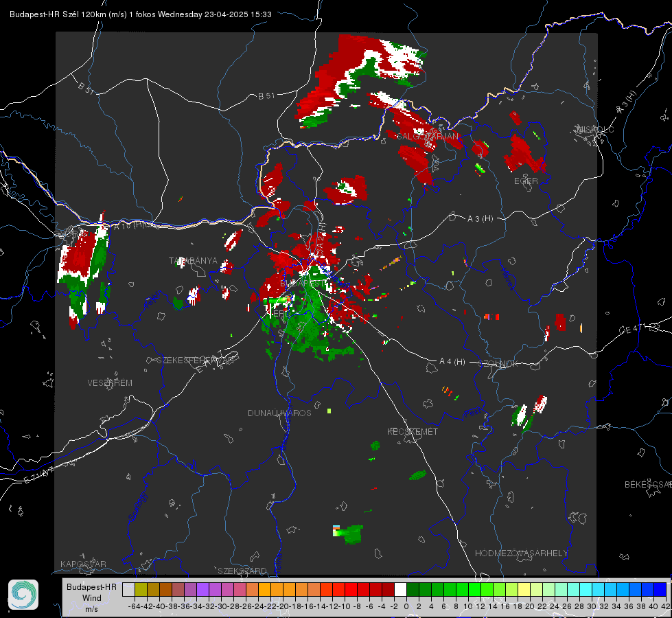
Task: Click the A 4 (H) road label
Action: tap(452, 362)
